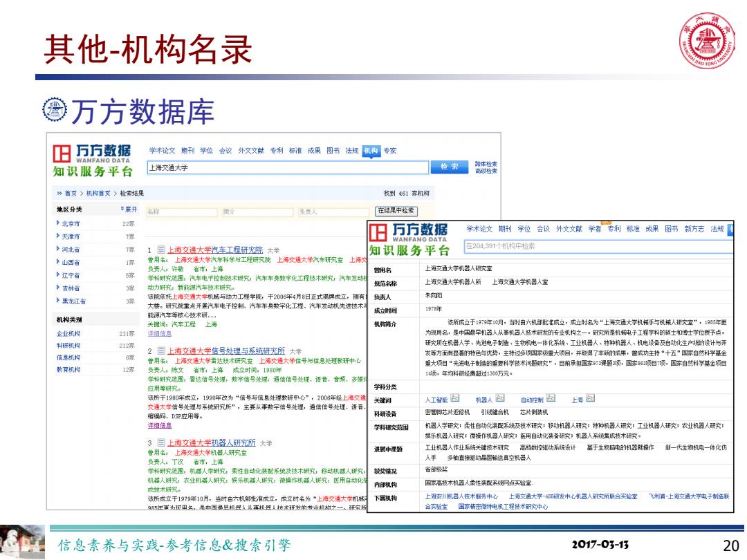Screen dimensions: 747x560
Task: Open the 高级检索 link
Action: 486,171
